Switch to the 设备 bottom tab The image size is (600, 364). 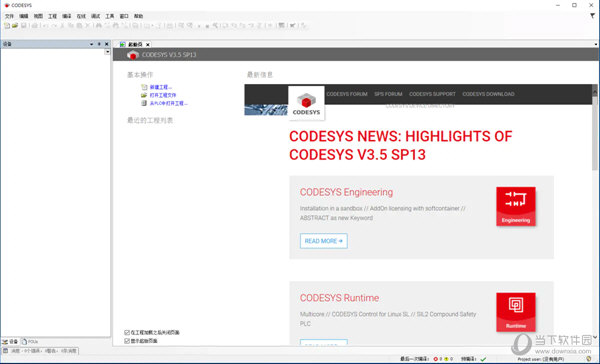pos(10,341)
